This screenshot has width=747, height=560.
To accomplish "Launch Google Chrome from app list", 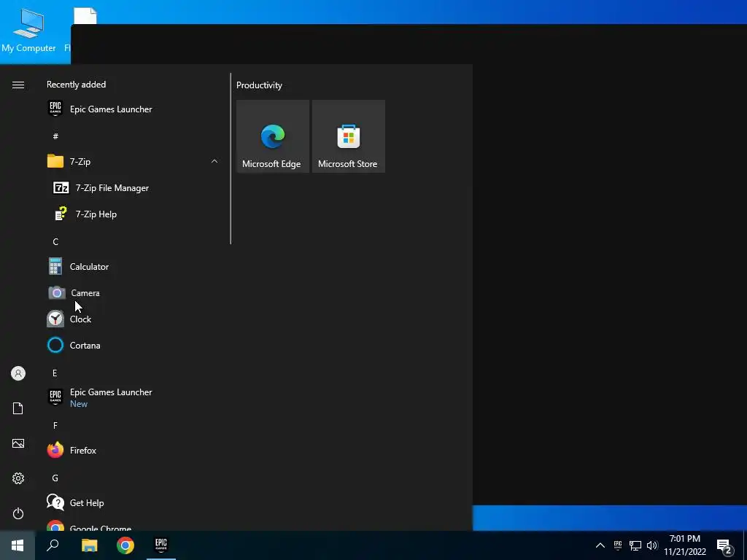I will (133, 526).
